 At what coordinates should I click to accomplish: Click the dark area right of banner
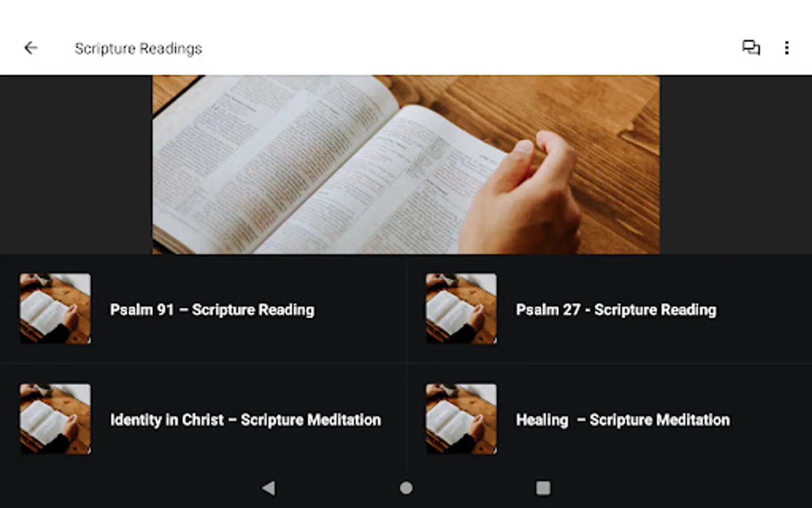click(736, 165)
